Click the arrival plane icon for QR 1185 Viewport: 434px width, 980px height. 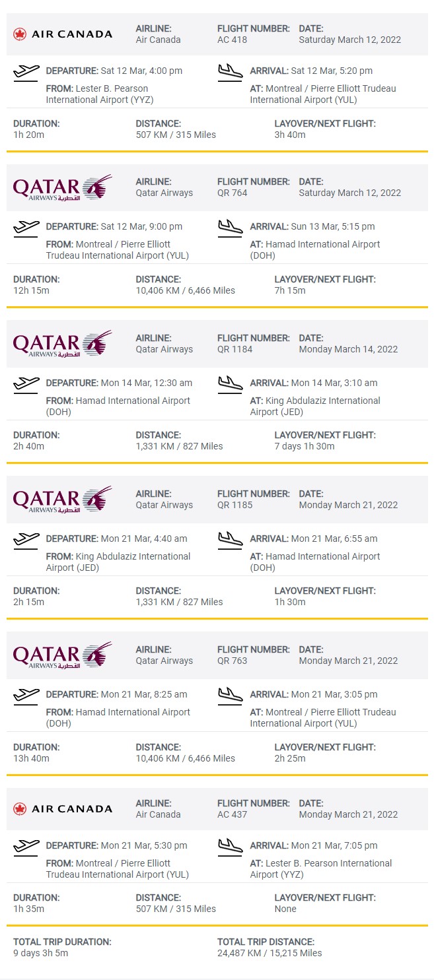pyautogui.click(x=231, y=540)
